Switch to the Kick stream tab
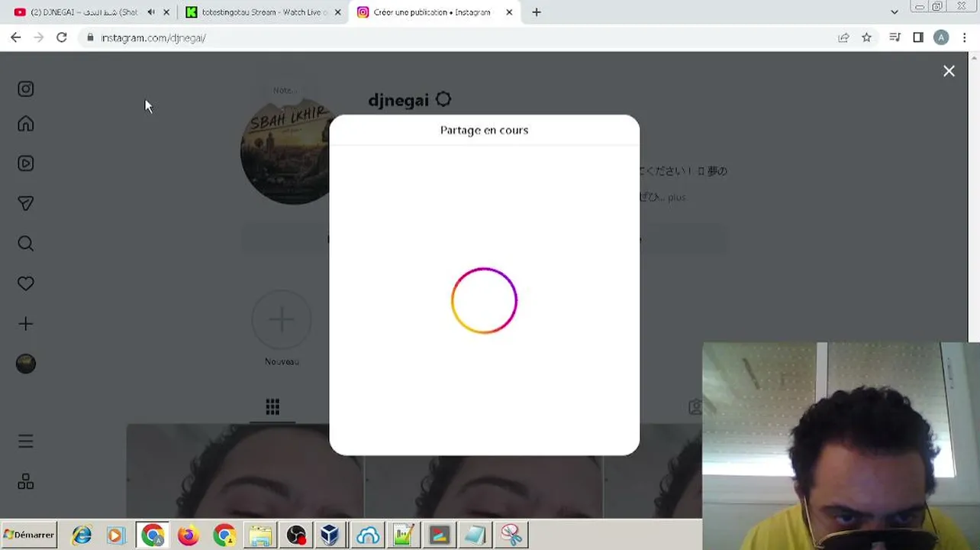 pyautogui.click(x=263, y=12)
